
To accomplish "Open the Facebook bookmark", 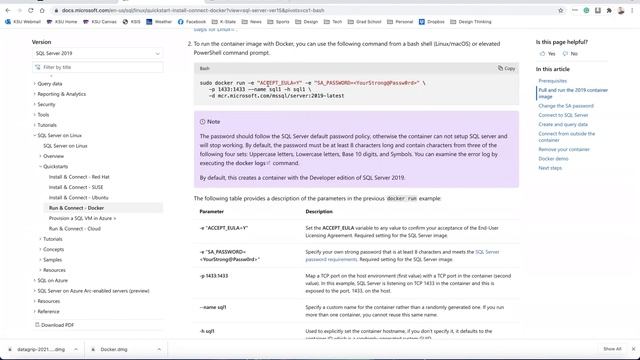I will (192, 22).
